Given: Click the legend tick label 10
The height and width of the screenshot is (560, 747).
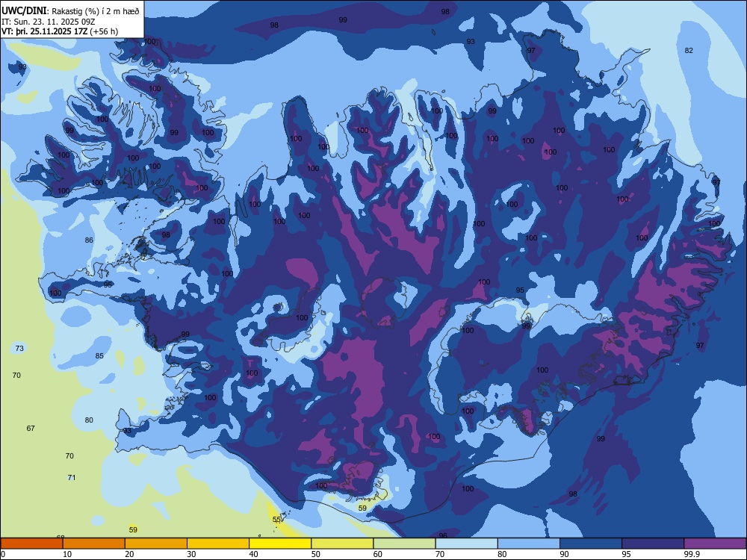Looking at the screenshot, I should (x=67, y=554).
